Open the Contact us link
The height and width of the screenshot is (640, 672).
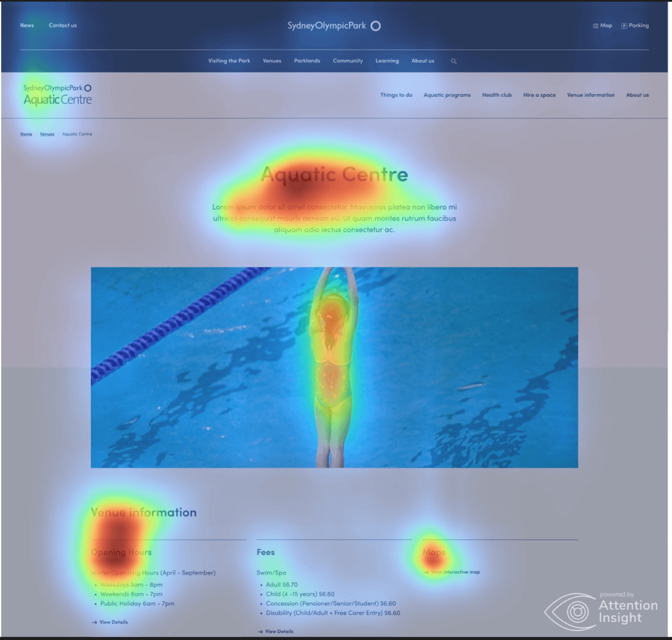(62, 25)
